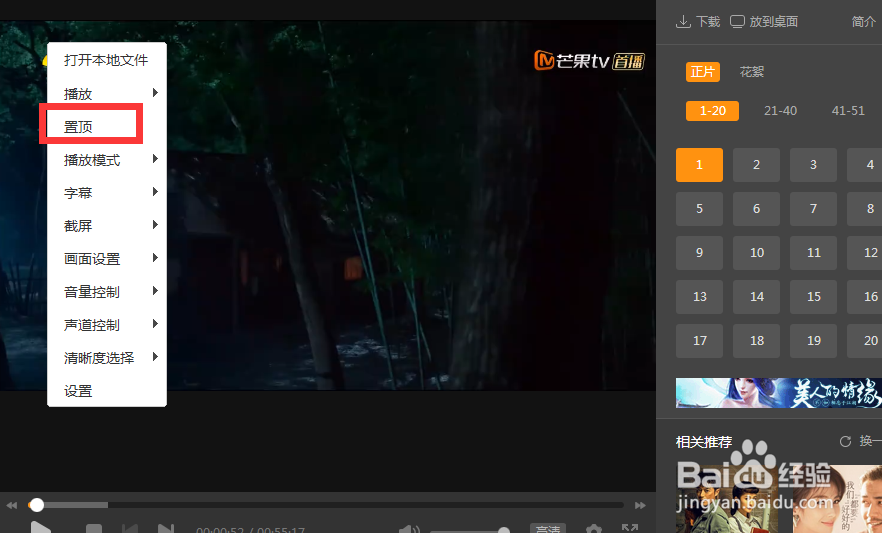Screen dimensions: 882x533
Task: Refresh recommendations with the circular arrow icon
Action: point(845,441)
